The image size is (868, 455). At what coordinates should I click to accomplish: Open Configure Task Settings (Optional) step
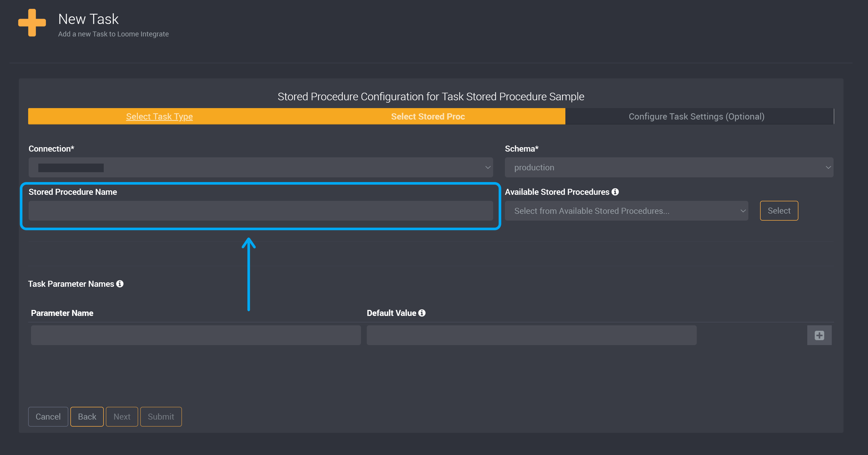[696, 116]
